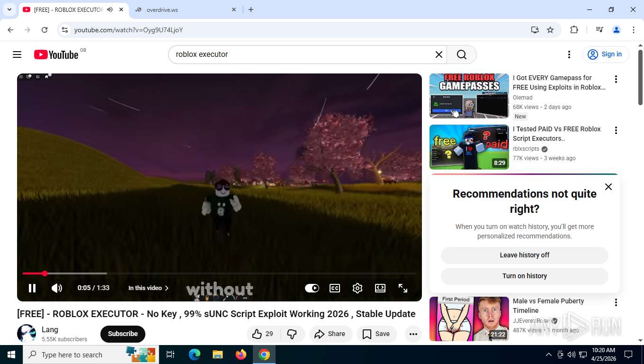Toggle autoplay switch in player
The height and width of the screenshot is (364, 644).
point(312,288)
